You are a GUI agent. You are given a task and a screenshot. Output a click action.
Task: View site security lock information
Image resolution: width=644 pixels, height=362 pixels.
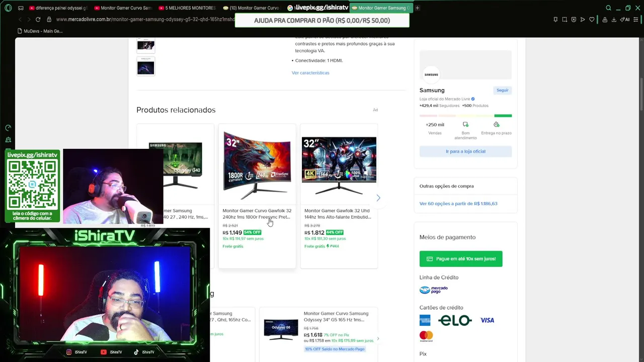pos(49,20)
